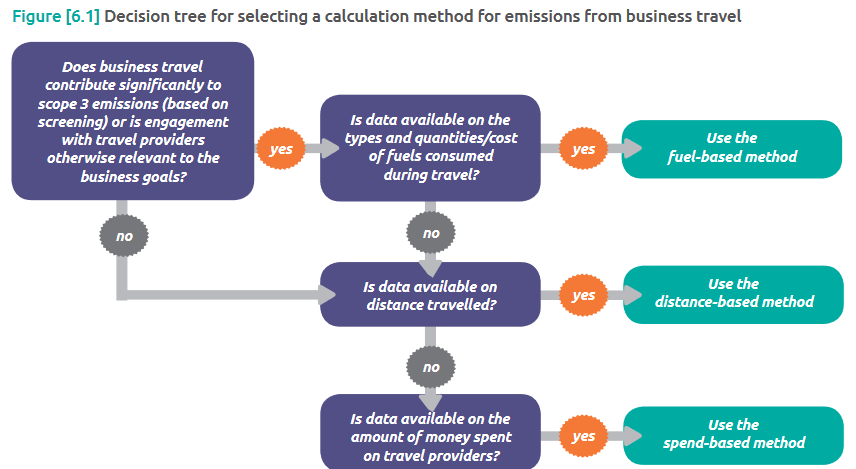Screen dimensions: 856x469
Task: Choose the 'Use the distance-based method' box
Action: pyautogui.click(x=734, y=293)
